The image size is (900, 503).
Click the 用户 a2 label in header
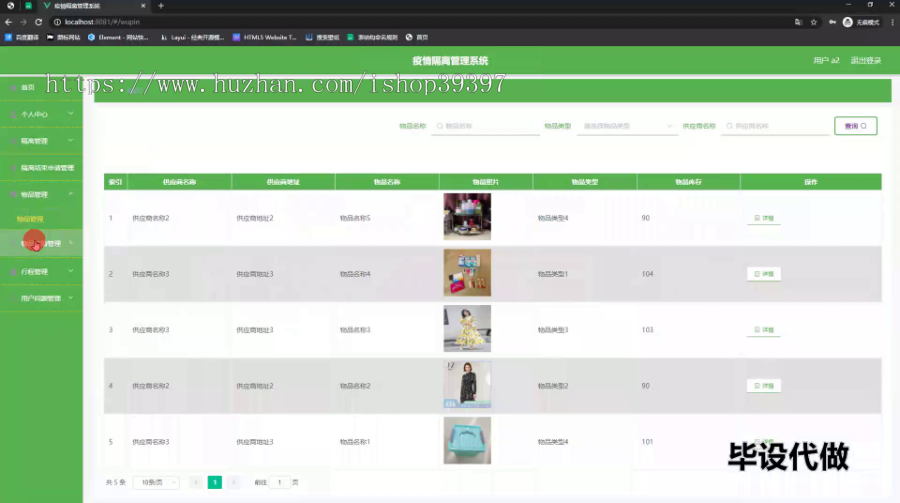click(826, 60)
